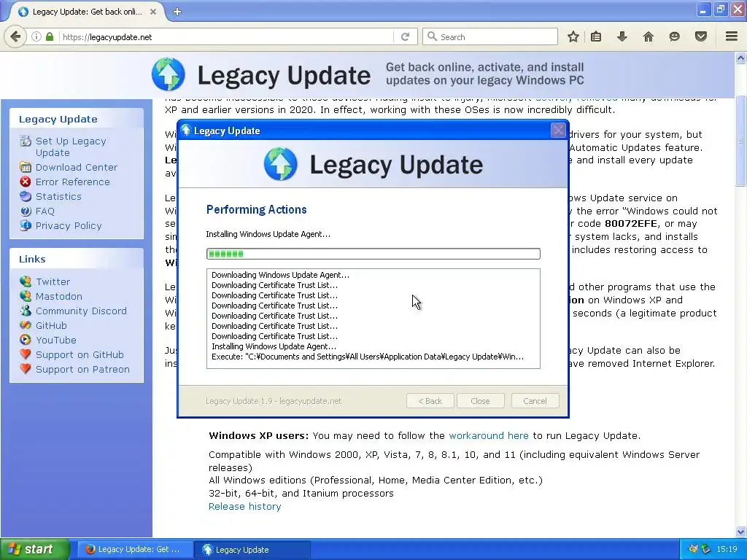Open the site information icon in address bar
Screen dimensions: 747x560
pyautogui.click(x=36, y=36)
